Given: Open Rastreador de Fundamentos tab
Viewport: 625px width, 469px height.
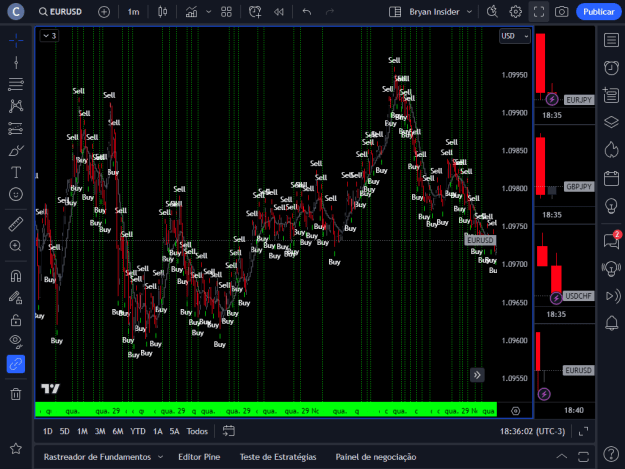Looking at the screenshot, I should point(97,457).
